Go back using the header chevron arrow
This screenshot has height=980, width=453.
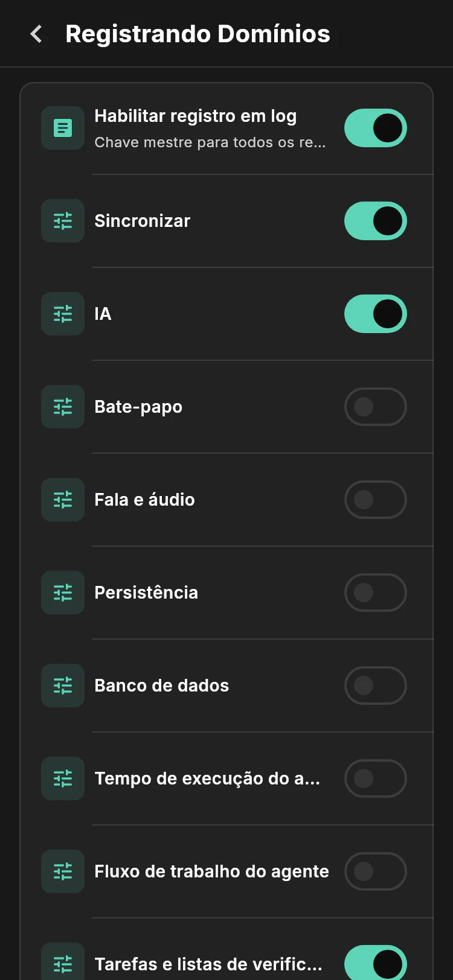(x=36, y=34)
